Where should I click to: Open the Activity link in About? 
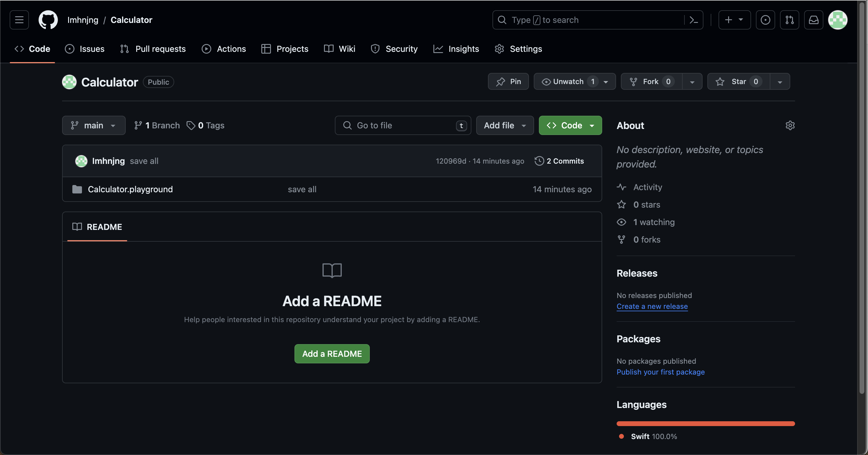pyautogui.click(x=647, y=187)
